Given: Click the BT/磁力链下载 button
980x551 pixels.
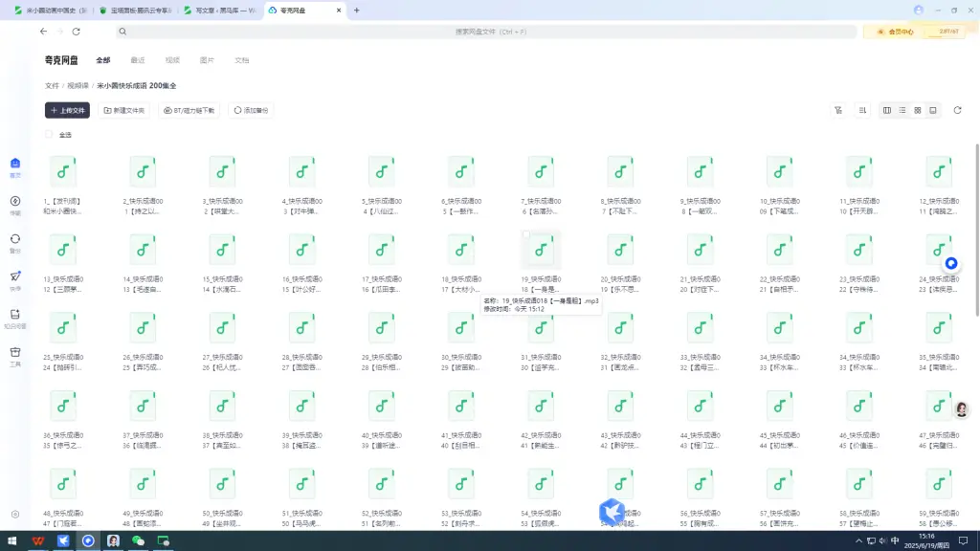Looking at the screenshot, I should [189, 111].
